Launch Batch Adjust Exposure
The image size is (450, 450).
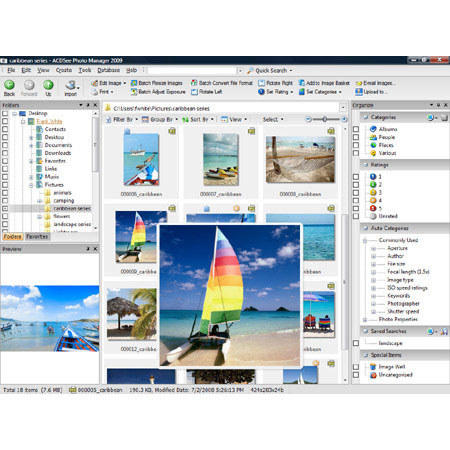(158, 92)
